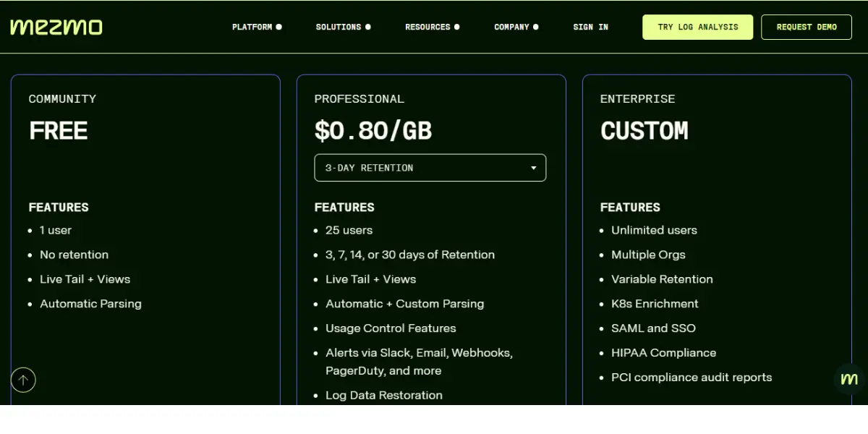The image size is (868, 434).
Task: Click 'Live Tail + Views' in Community plan
Action: 85,279
